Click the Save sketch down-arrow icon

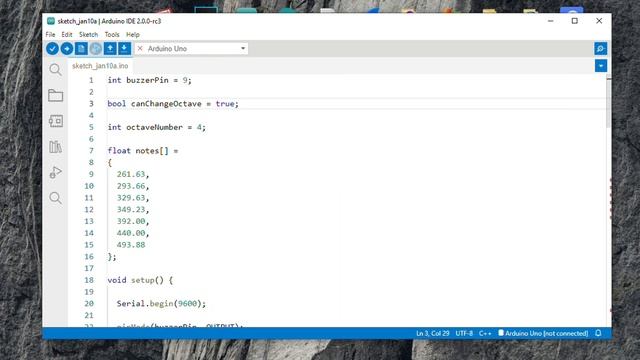(124, 49)
